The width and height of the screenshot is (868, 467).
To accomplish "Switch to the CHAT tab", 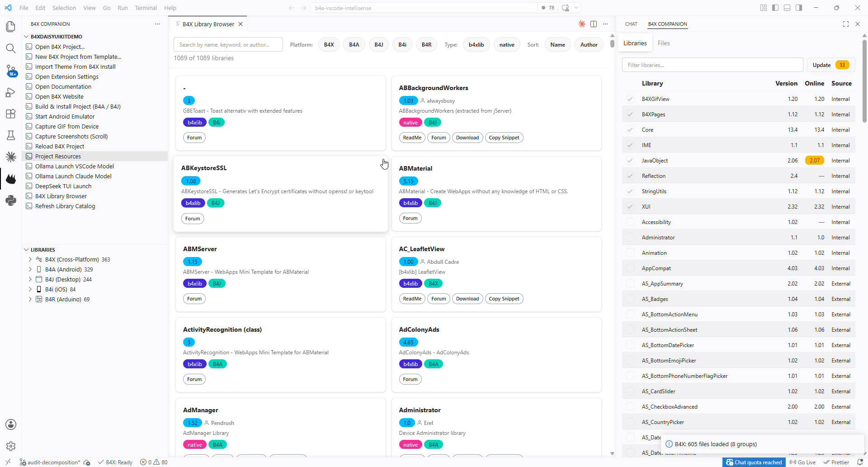I will click(631, 24).
